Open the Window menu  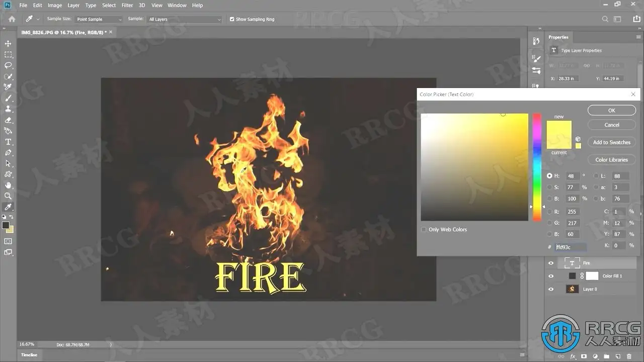[x=177, y=5]
